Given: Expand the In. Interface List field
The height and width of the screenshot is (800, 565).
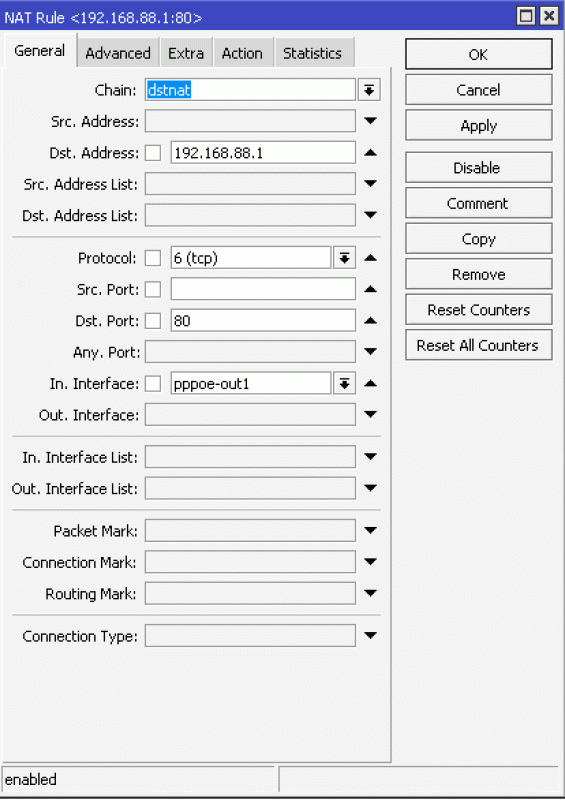Looking at the screenshot, I should pos(371,457).
